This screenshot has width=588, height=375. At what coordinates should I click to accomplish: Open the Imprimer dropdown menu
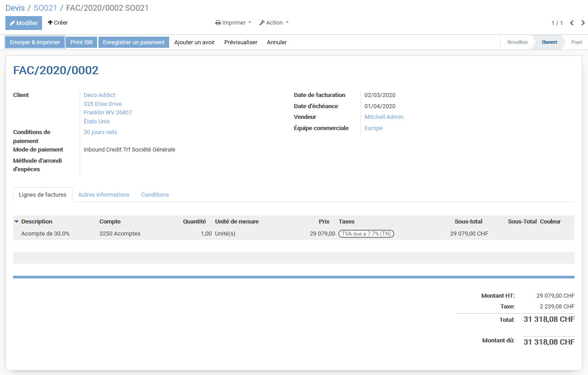233,23
